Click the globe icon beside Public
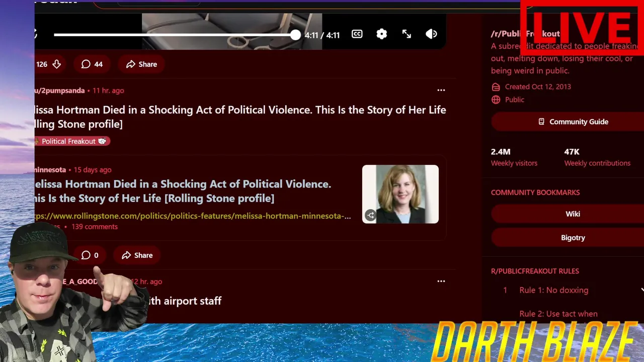Viewport: 644px width, 362px height. point(496,100)
